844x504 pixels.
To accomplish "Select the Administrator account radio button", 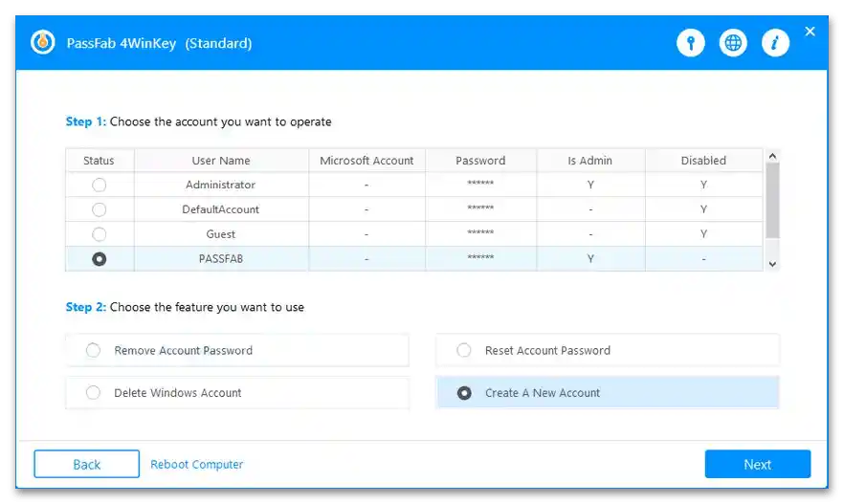I will [x=100, y=185].
